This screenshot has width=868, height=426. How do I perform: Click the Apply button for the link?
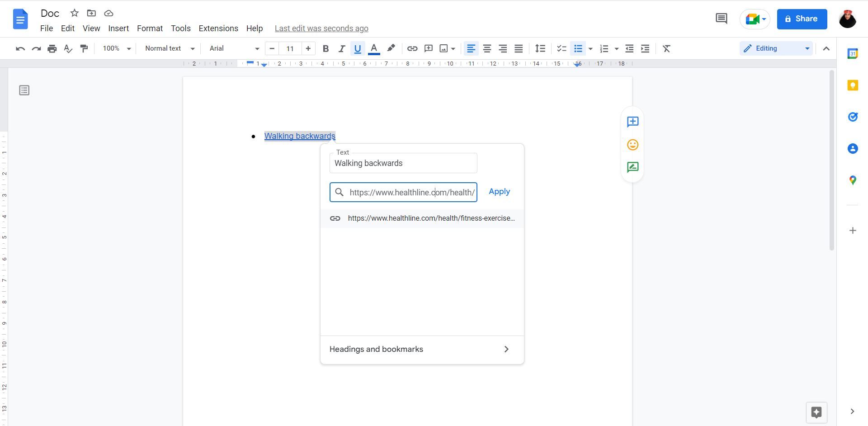tap(499, 191)
